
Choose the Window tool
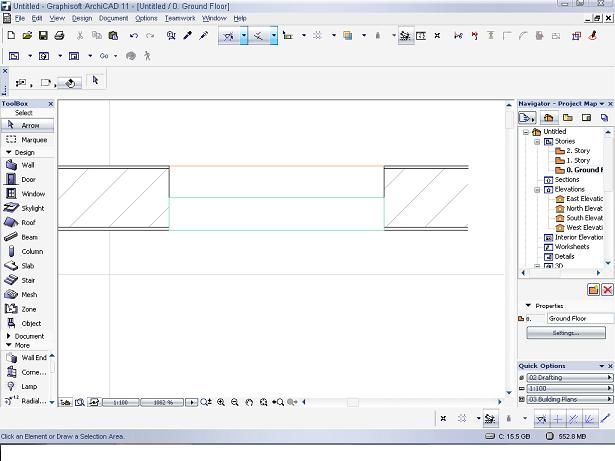pyautogui.click(x=27, y=194)
